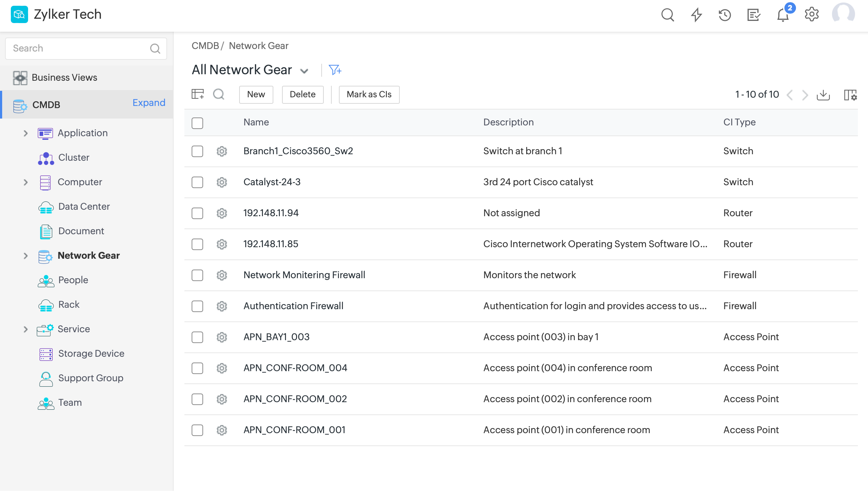This screenshot has width=868, height=498.
Task: Open tasks checklist icon in header
Action: 753,15
